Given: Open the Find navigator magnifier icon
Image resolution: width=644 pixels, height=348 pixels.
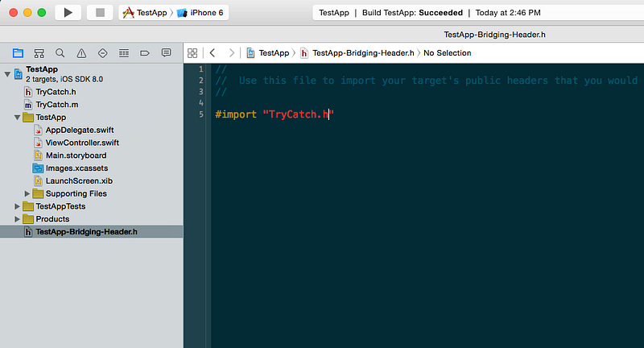Looking at the screenshot, I should pyautogui.click(x=60, y=53).
